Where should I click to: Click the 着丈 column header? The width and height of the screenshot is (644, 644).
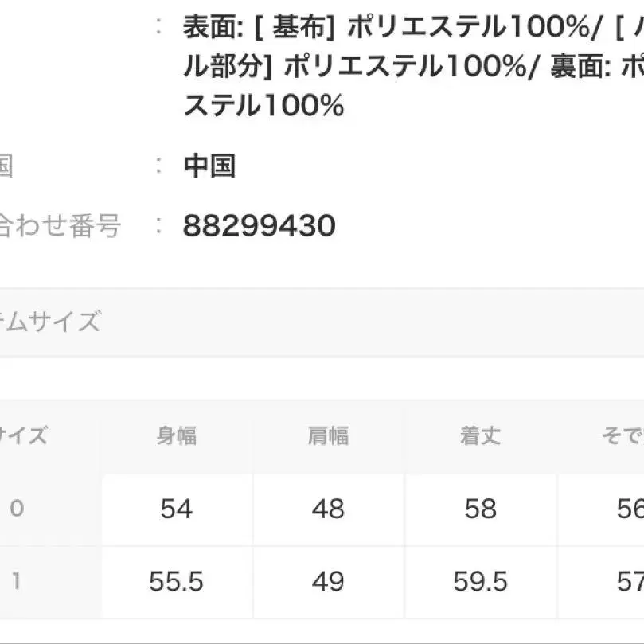(480, 436)
